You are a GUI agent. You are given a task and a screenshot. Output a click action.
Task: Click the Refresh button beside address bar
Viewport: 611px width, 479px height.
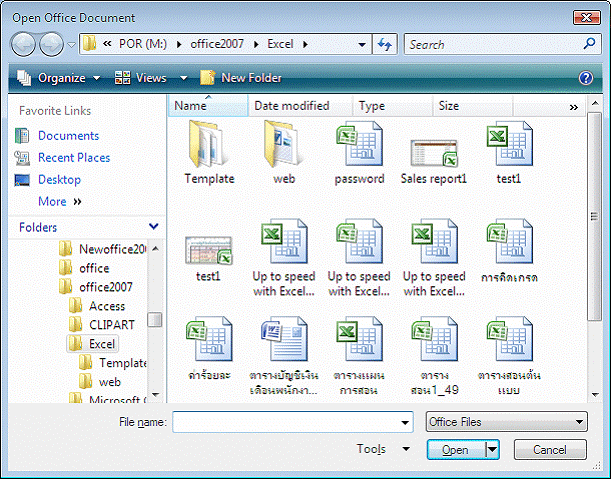pos(385,44)
